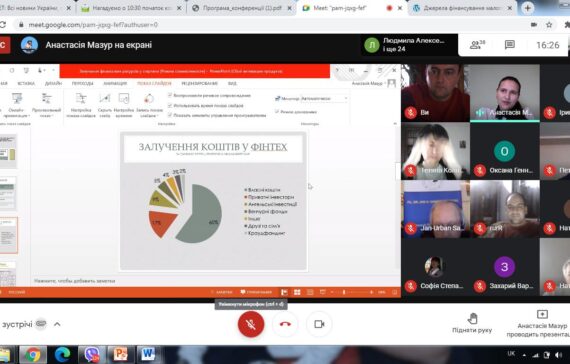
Task: Open a new Chrome tab
Action: (527, 8)
